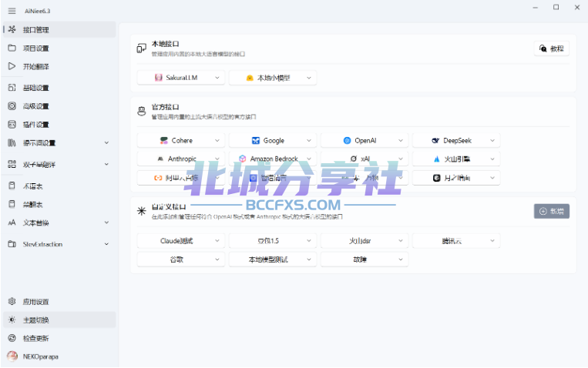Viewport: 588px width, 368px height.
Task: Open the 故障 dropdown arrow
Action: pos(401,259)
